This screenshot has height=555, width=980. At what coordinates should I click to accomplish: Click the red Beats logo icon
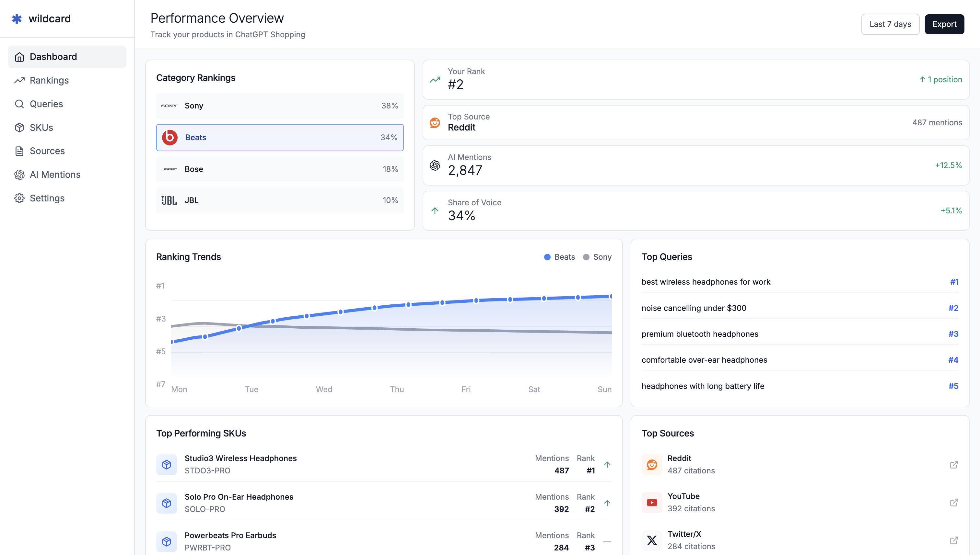coord(170,138)
